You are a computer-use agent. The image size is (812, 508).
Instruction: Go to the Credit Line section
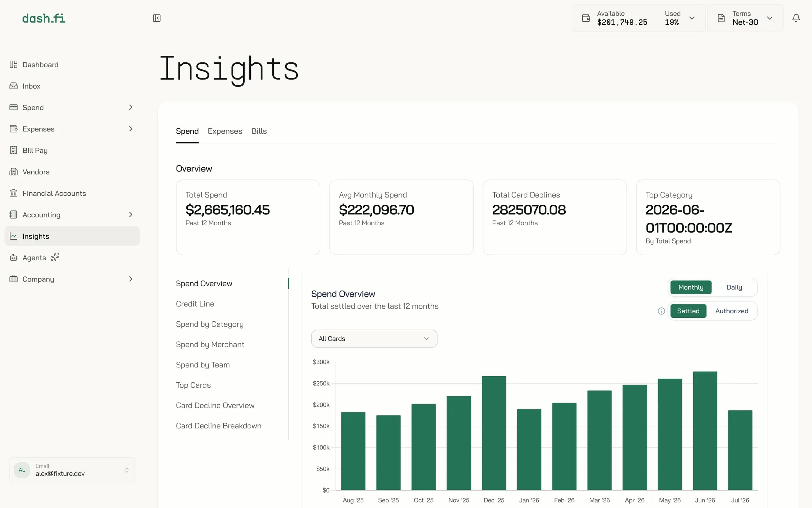click(195, 304)
